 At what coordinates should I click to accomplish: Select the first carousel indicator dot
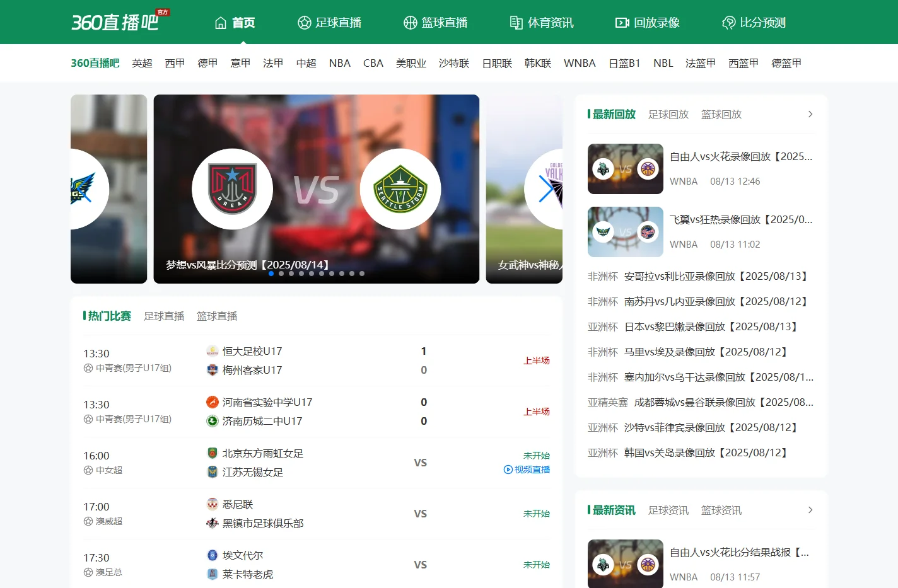(271, 274)
